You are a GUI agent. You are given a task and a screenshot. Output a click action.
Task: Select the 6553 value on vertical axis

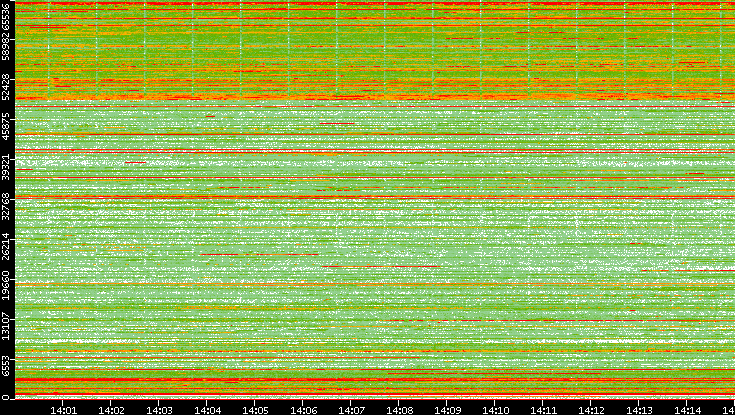[x=6, y=365]
